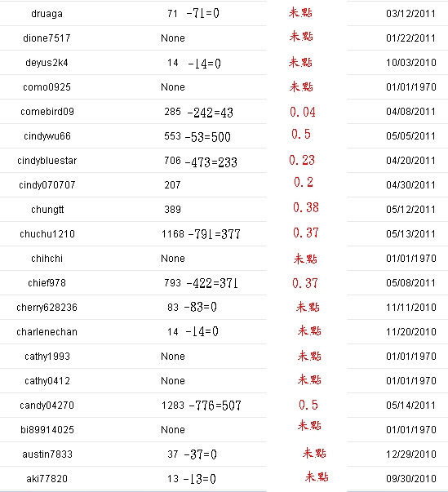Select chief978 username

pyautogui.click(x=47, y=282)
